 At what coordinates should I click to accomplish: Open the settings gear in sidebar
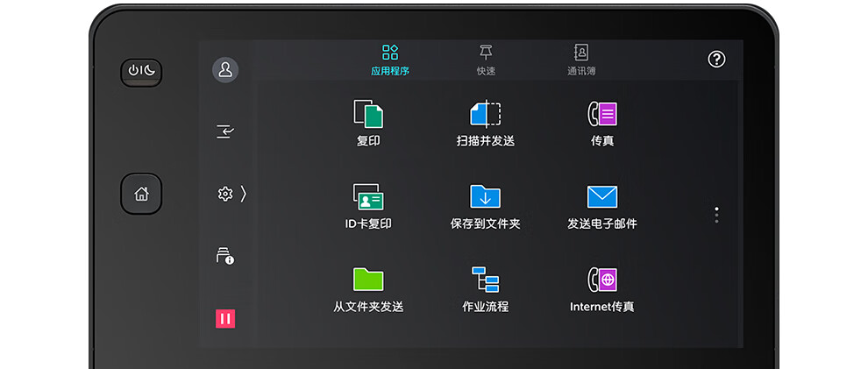tap(225, 194)
